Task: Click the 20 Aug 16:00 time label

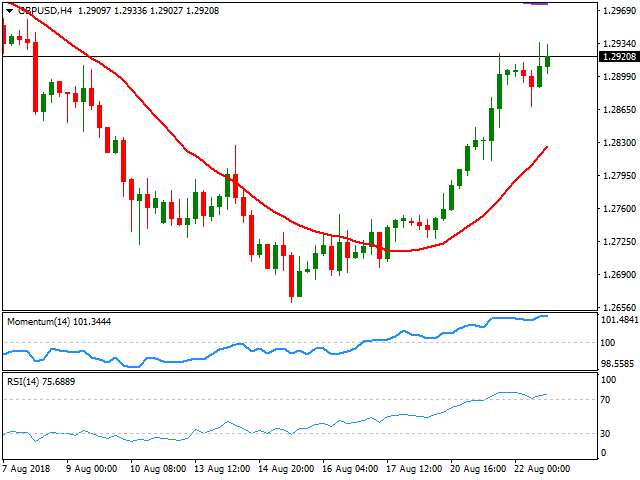Action: 478,469
